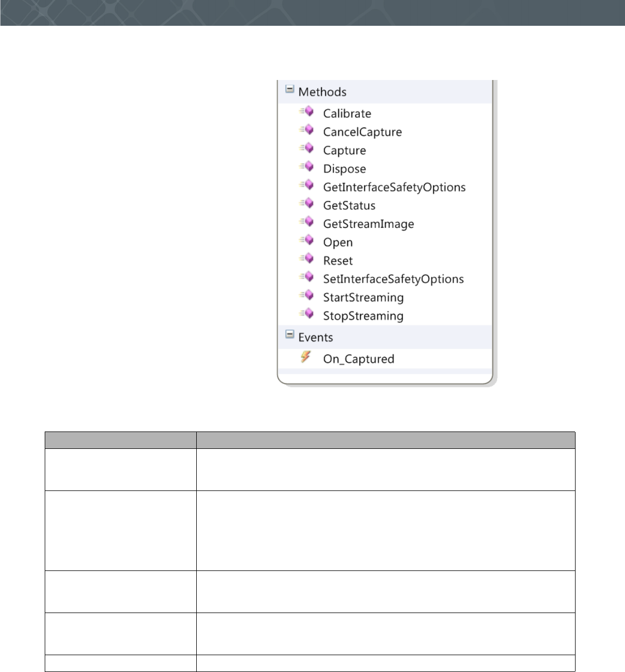
Task: Click the Reset method icon
Action: [x=307, y=258]
